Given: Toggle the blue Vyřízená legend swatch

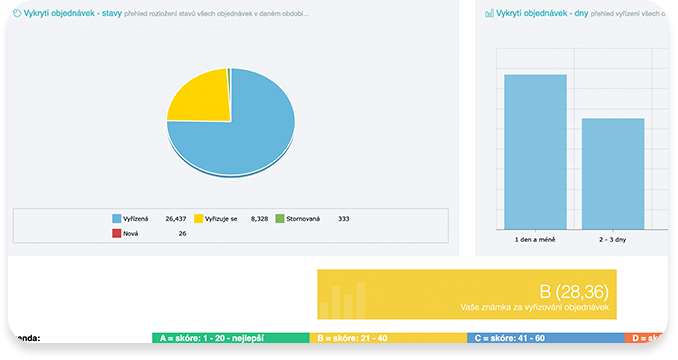Looking at the screenshot, I should coord(117,219).
